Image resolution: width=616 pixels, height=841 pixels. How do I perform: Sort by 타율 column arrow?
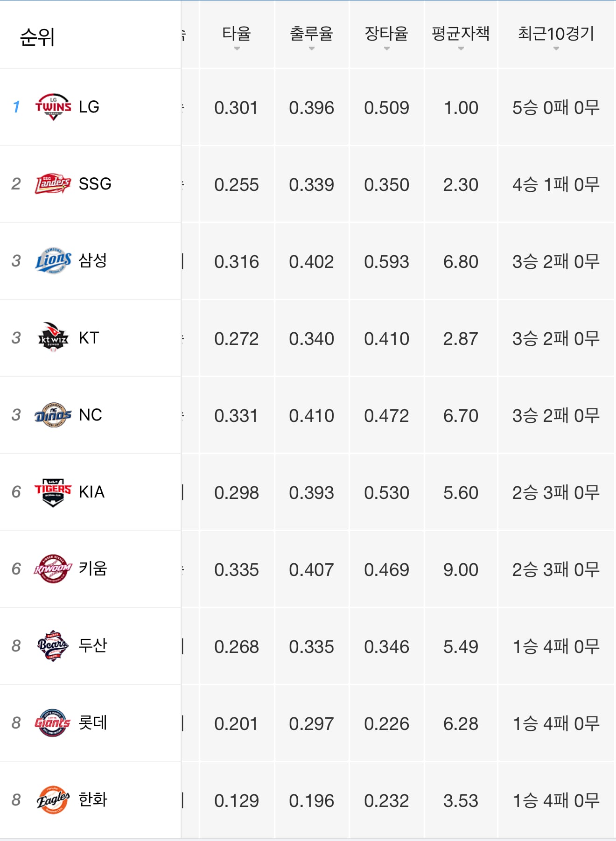tap(237, 49)
